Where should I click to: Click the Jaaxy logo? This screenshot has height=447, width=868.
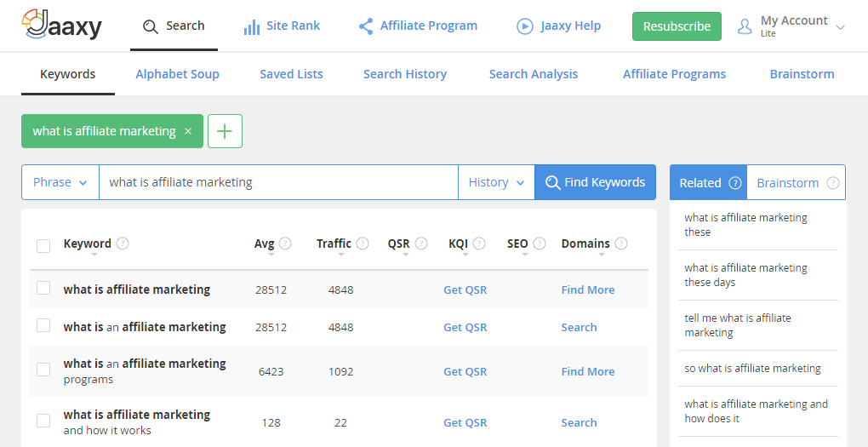62,25
